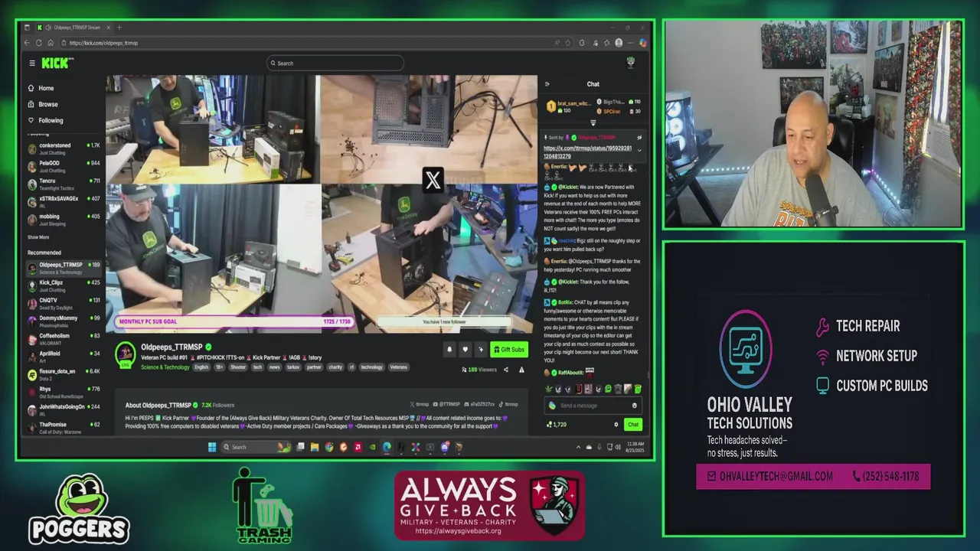Select the English tag
The image size is (980, 551).
click(x=201, y=367)
